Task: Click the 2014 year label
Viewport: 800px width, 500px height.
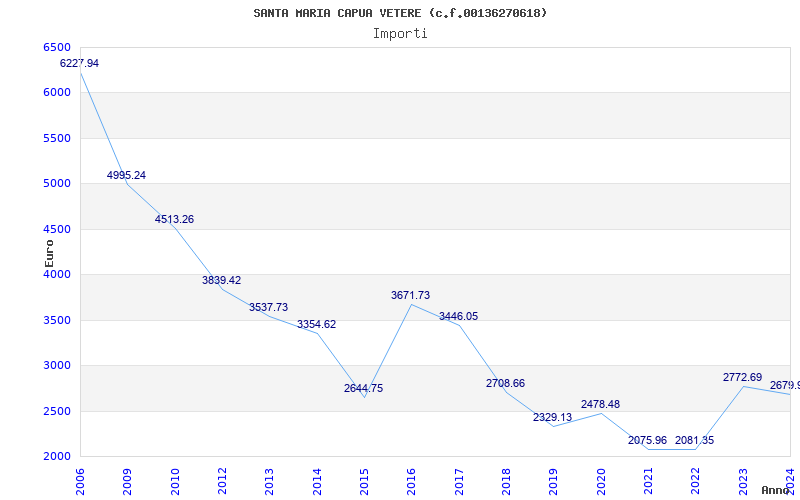Action: (x=317, y=482)
